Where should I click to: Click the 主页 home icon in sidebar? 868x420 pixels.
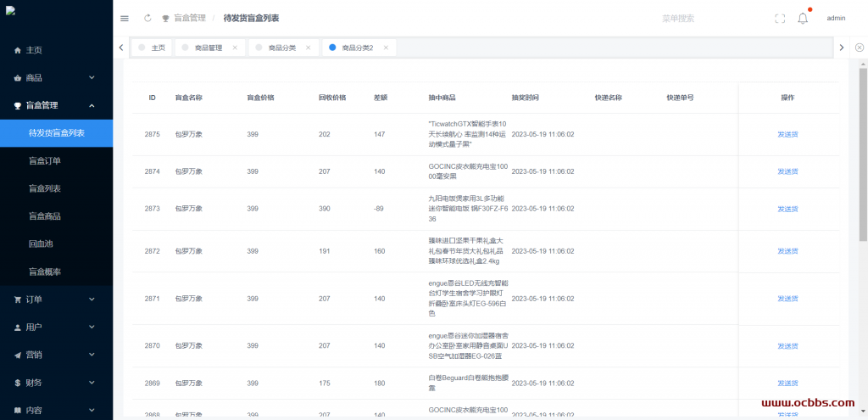click(17, 50)
